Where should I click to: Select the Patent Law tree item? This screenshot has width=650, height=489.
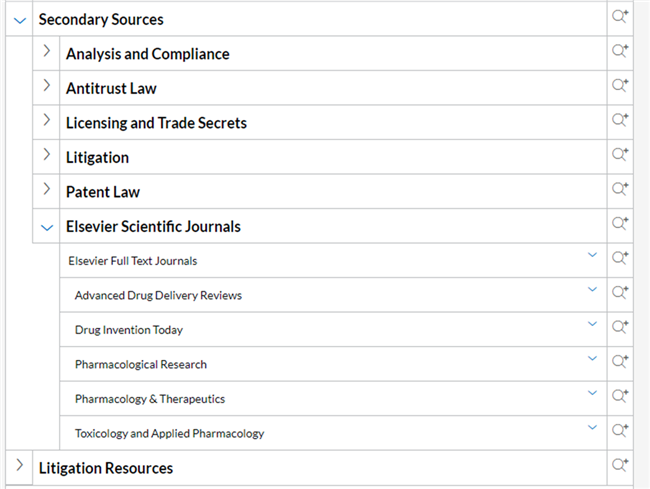click(x=103, y=192)
